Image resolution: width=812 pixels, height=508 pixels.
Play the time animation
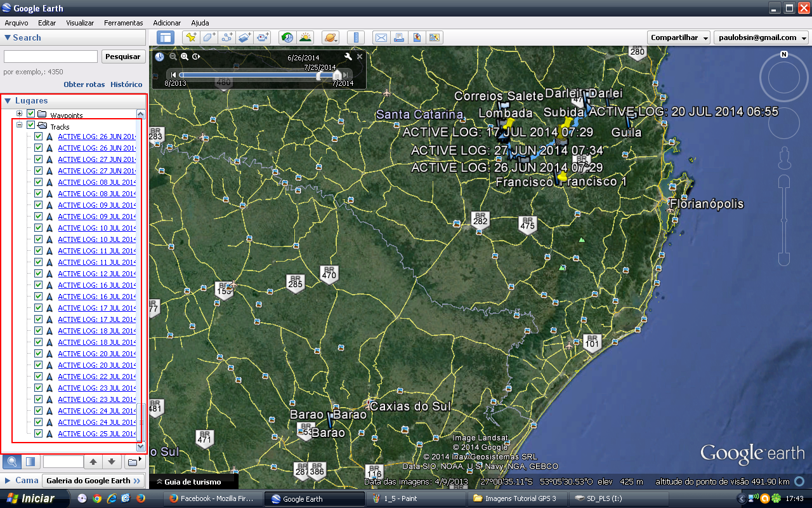point(197,57)
